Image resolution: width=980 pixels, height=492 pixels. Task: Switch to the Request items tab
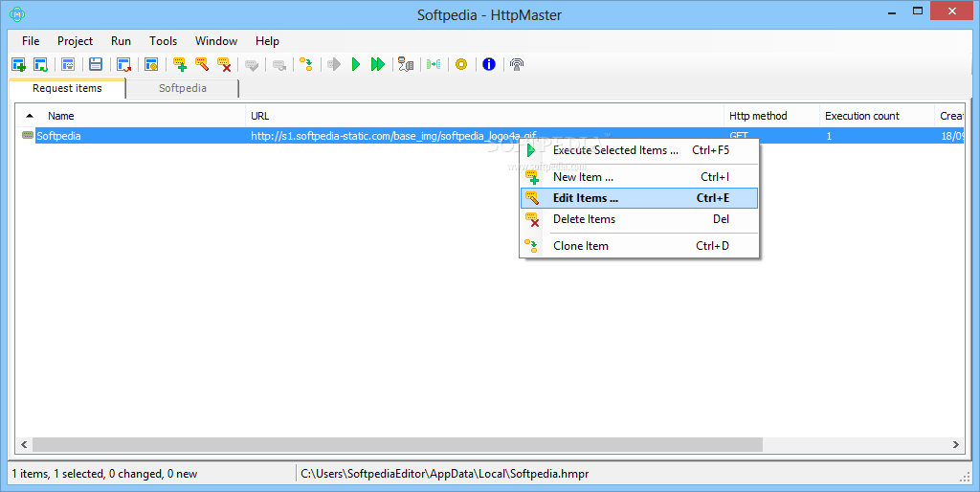click(x=68, y=88)
